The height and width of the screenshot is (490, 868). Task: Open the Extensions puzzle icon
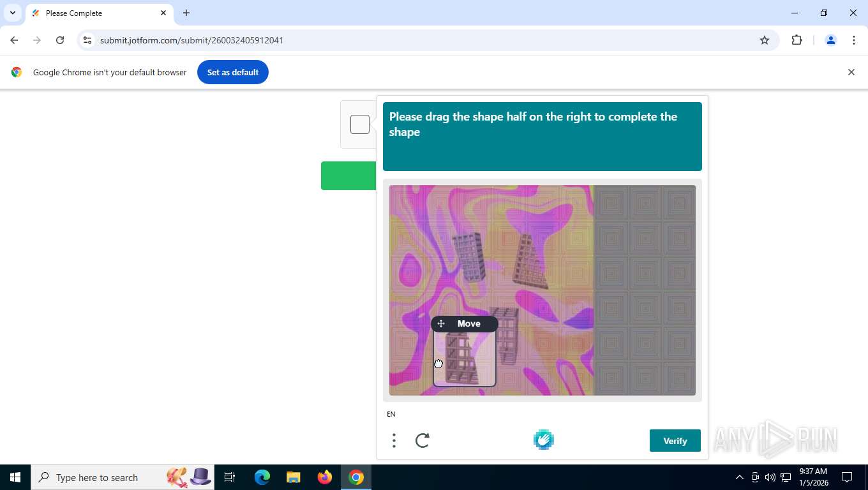[797, 40]
